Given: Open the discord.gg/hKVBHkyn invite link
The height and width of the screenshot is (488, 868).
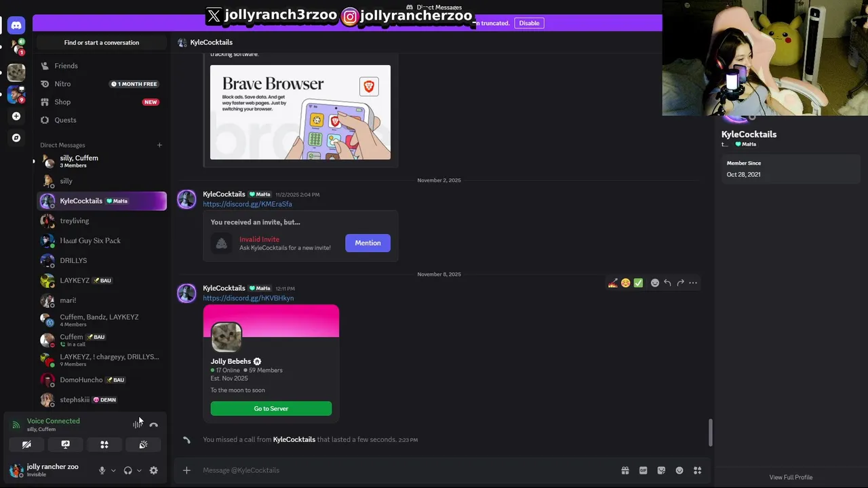Looking at the screenshot, I should click(x=248, y=298).
